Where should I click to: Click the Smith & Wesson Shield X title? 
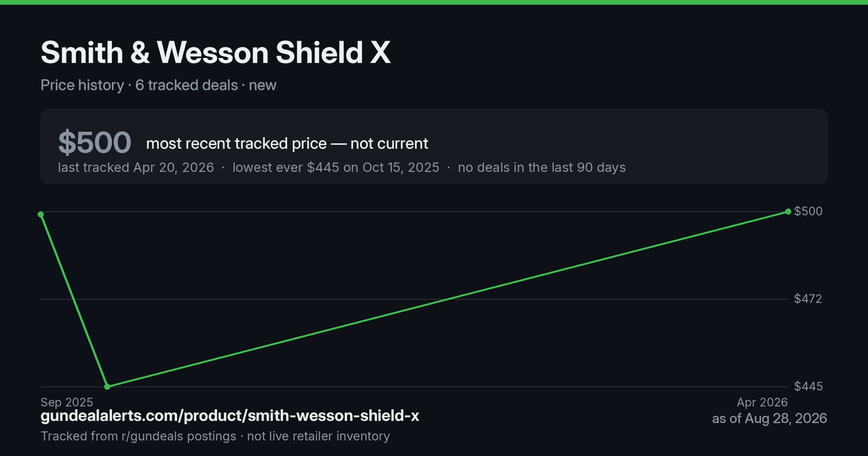click(x=216, y=53)
